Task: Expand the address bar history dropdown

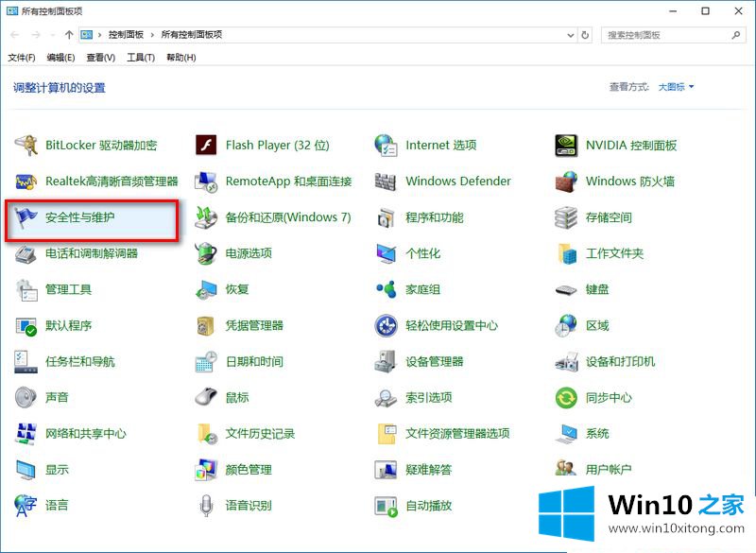Action: pos(571,35)
